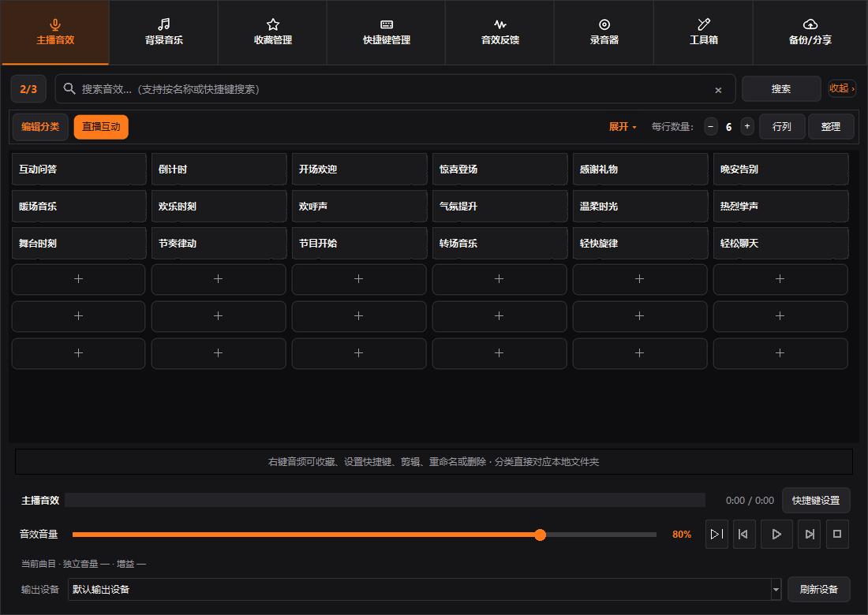Play the 倒计时 sound effect
Viewport: 868px width, 615px height.
219,170
